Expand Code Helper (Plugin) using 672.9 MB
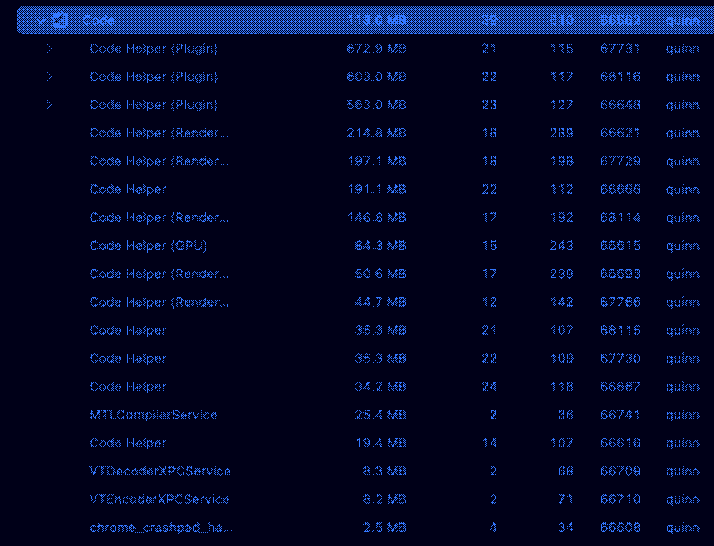This screenshot has height=546, width=714. click(48, 48)
